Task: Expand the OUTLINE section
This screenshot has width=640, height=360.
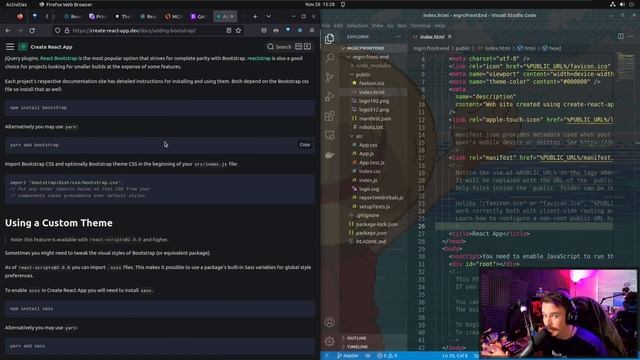Action: [x=357, y=338]
